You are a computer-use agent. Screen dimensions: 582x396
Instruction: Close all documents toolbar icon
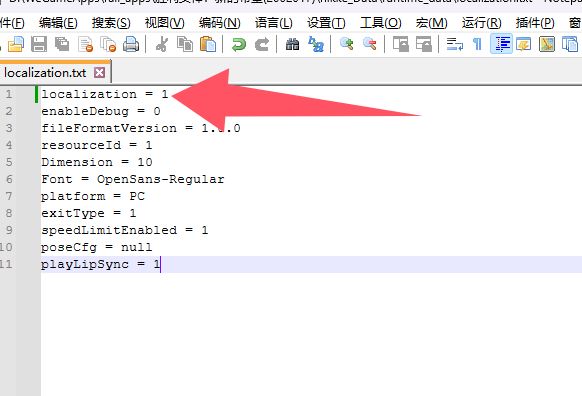pyautogui.click(x=108, y=44)
